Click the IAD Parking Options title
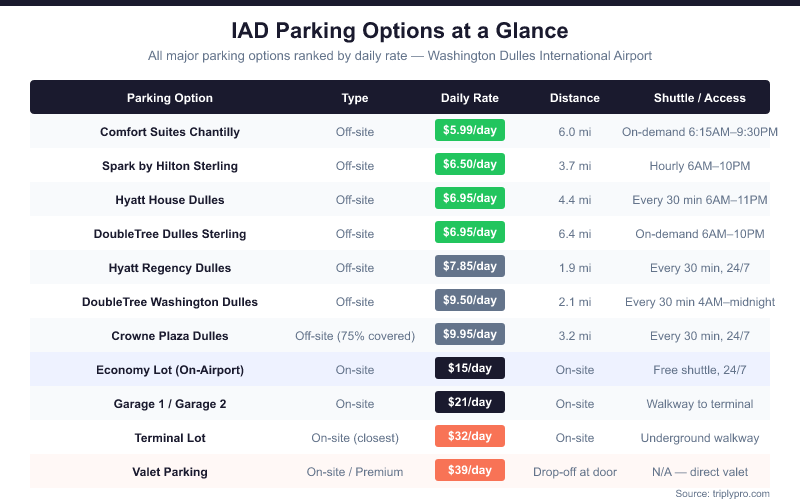800x500 pixels. [400, 31]
